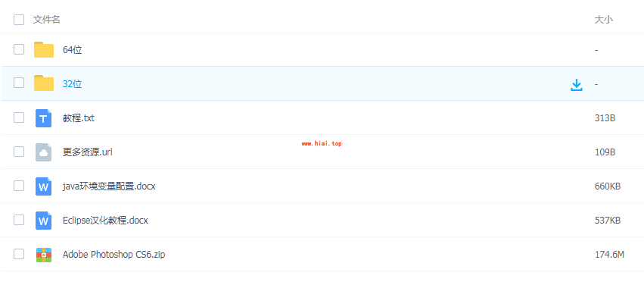Open the file name 教程.txt
The width and height of the screenshot is (644, 285).
pos(79,118)
